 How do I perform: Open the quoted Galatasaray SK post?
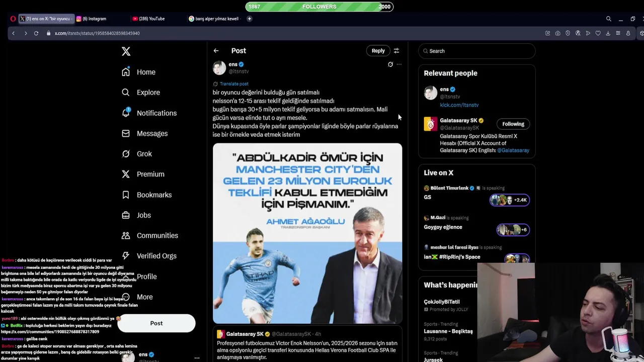click(x=307, y=344)
